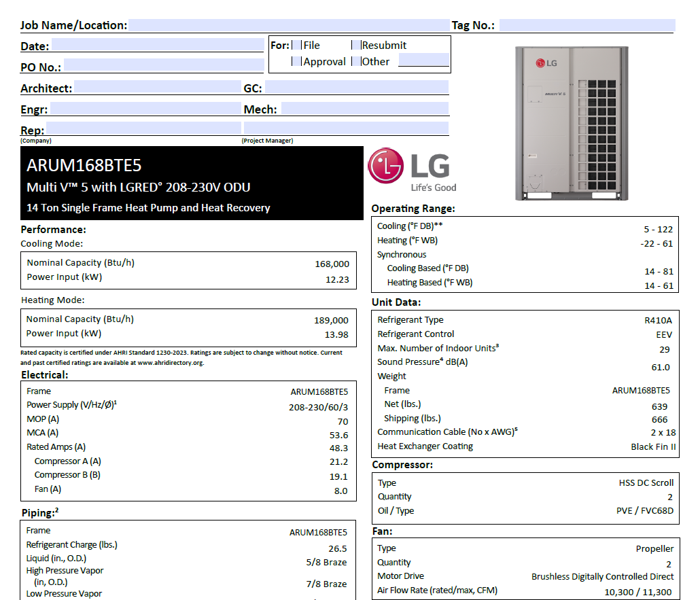Click the Architect input field

156,87
